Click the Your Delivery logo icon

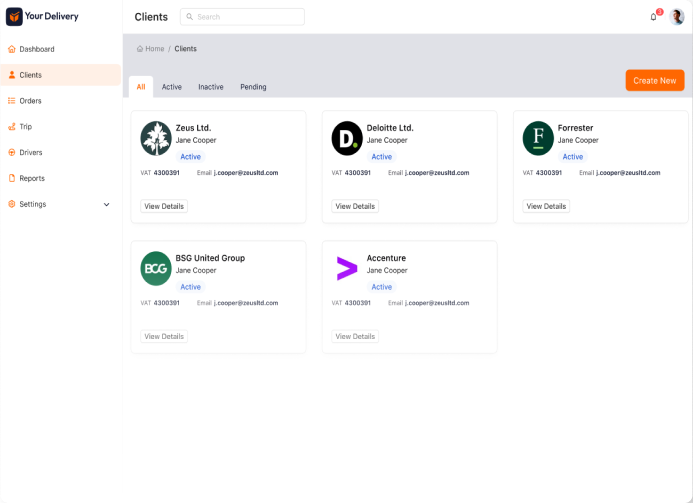point(14,17)
